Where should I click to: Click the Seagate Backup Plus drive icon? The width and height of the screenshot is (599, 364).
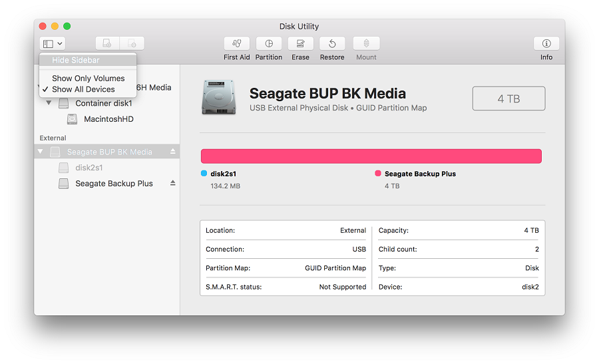pyautogui.click(x=63, y=184)
